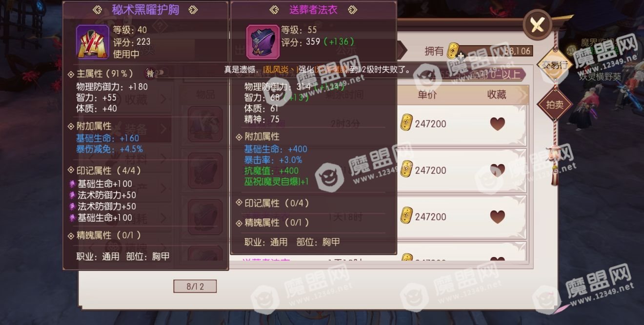This screenshot has width=644, height=325.
Task: Close the trading window with X button
Action: point(537,24)
